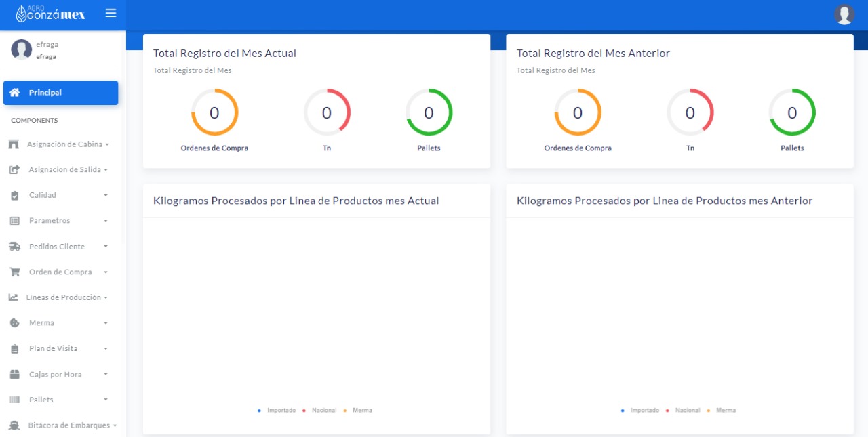Click the green Pallets gauge in Mes Actual
Viewport: 868px width, 437px height.
[429, 112]
